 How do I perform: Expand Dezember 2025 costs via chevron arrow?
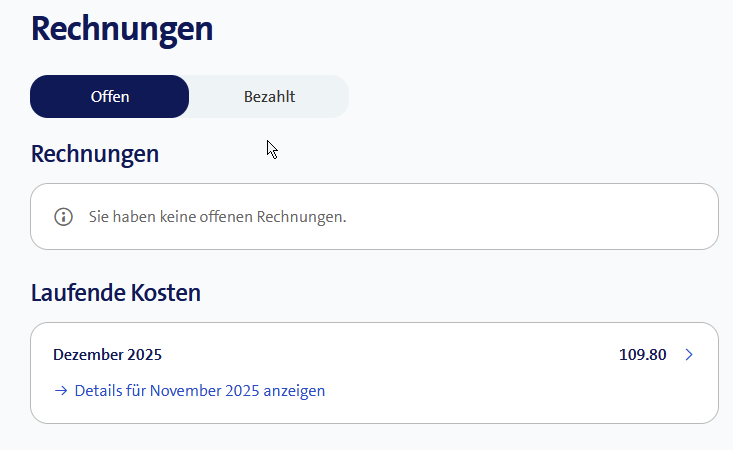688,355
